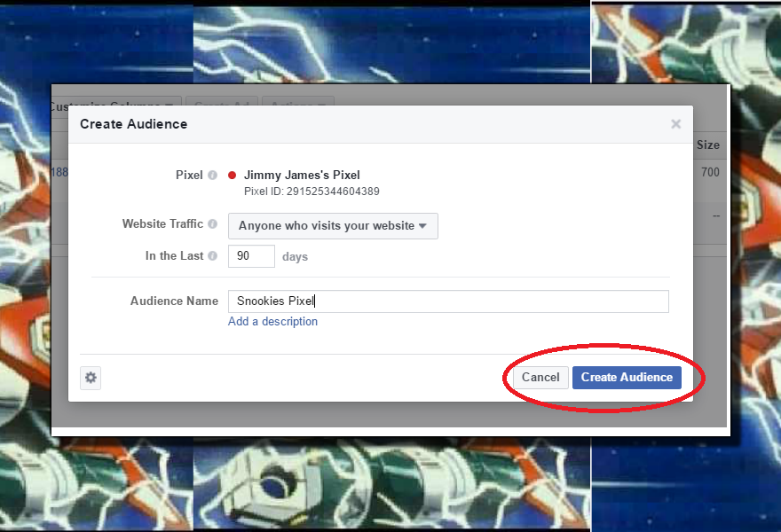Select the Jimmy James's Pixel name
The image size is (781, 532).
[302, 176]
